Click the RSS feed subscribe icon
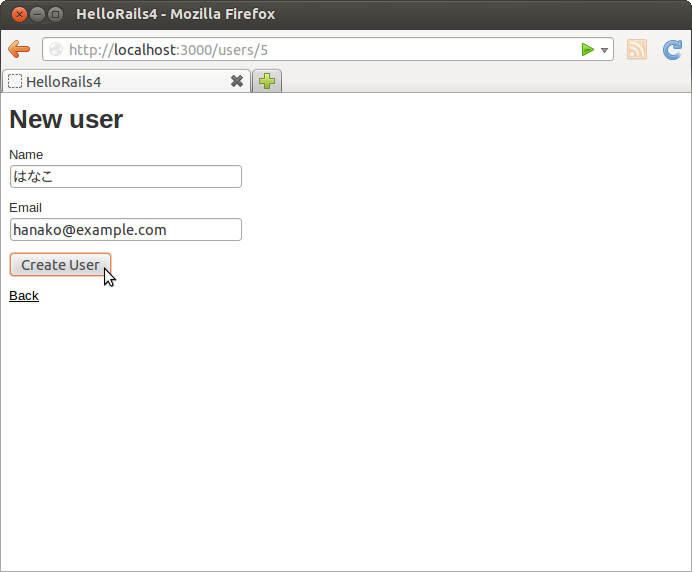Viewport: 692px width, 572px height. (x=637, y=50)
